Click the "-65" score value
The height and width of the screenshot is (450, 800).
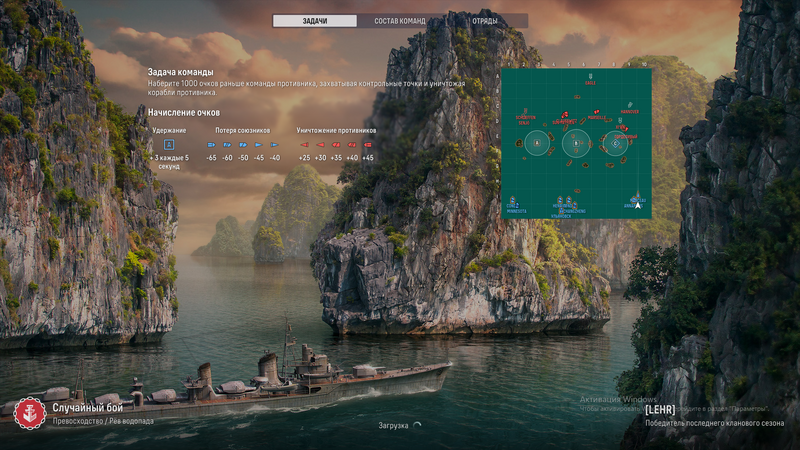tap(211, 158)
